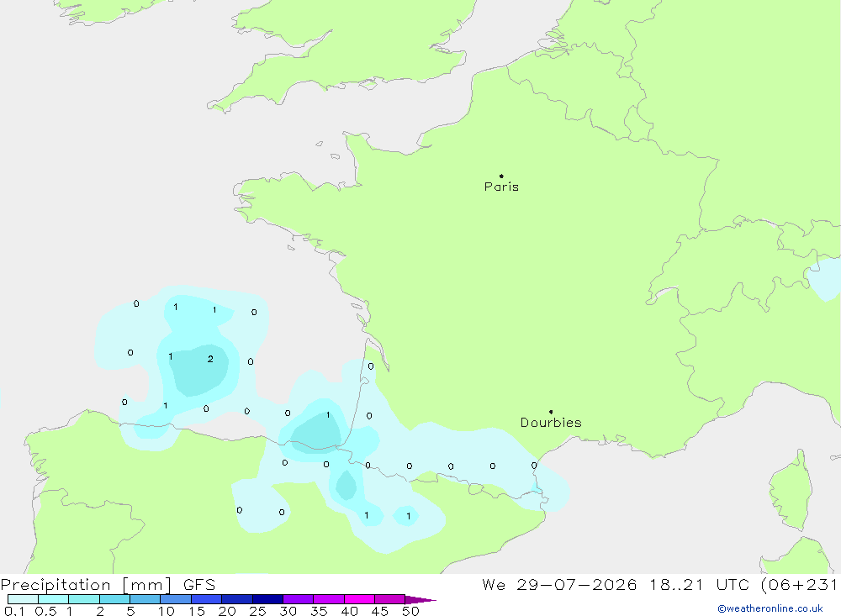Screen dimensions: 841x616
Task: Click the date '29-07-2026' in the footer
Action: pos(577,585)
